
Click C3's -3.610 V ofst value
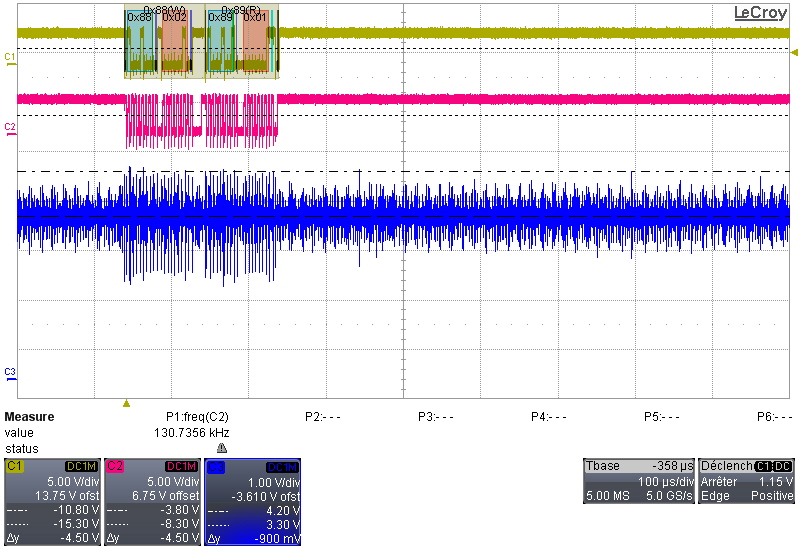coord(265,496)
